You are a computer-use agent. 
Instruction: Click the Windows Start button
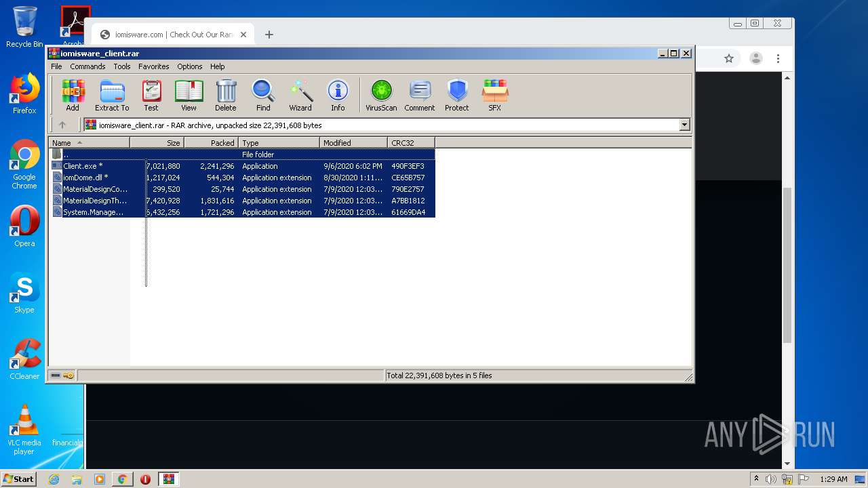pos(19,479)
